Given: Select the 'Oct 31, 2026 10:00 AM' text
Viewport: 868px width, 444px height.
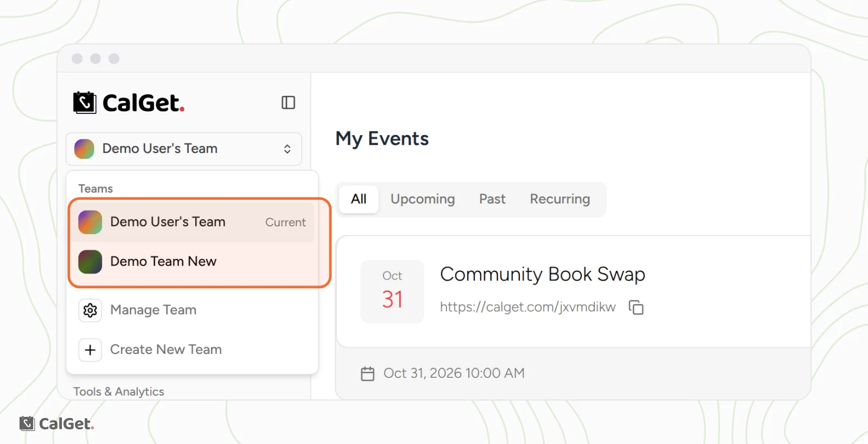Looking at the screenshot, I should 454,373.
